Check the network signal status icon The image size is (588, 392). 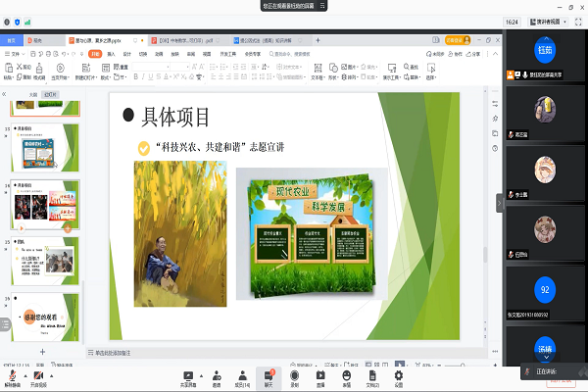coord(27,23)
